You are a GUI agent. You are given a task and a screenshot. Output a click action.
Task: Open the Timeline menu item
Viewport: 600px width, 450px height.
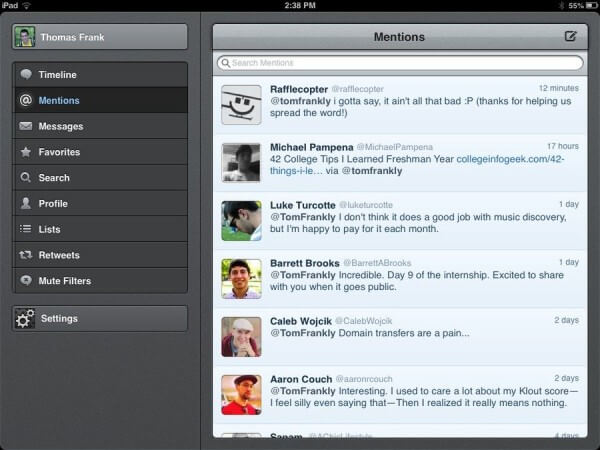point(100,75)
